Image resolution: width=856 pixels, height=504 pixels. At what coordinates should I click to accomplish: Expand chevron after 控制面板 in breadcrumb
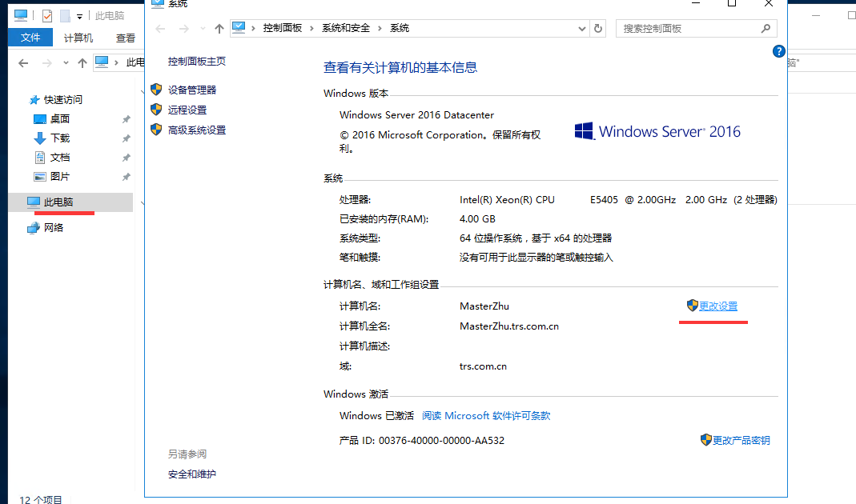click(312, 28)
